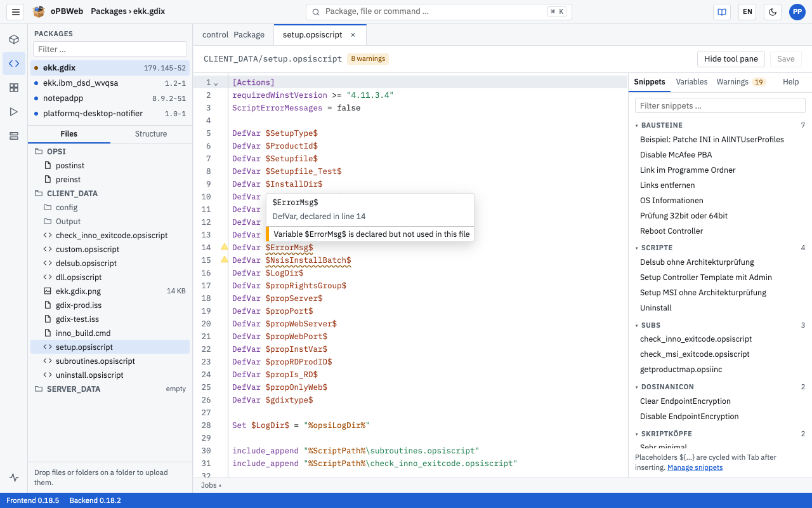Close the setup.opsiscript tab
This screenshot has height=508, width=812.
click(353, 35)
